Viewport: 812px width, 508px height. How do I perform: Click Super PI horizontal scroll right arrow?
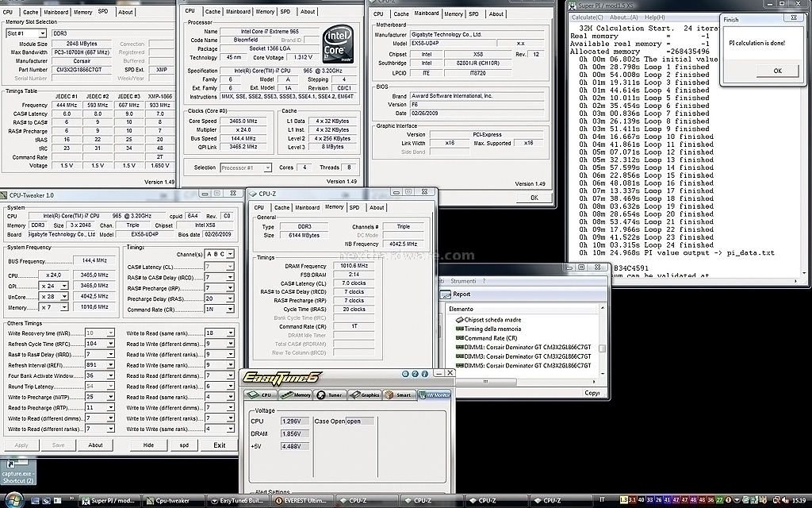pyautogui.click(x=796, y=281)
